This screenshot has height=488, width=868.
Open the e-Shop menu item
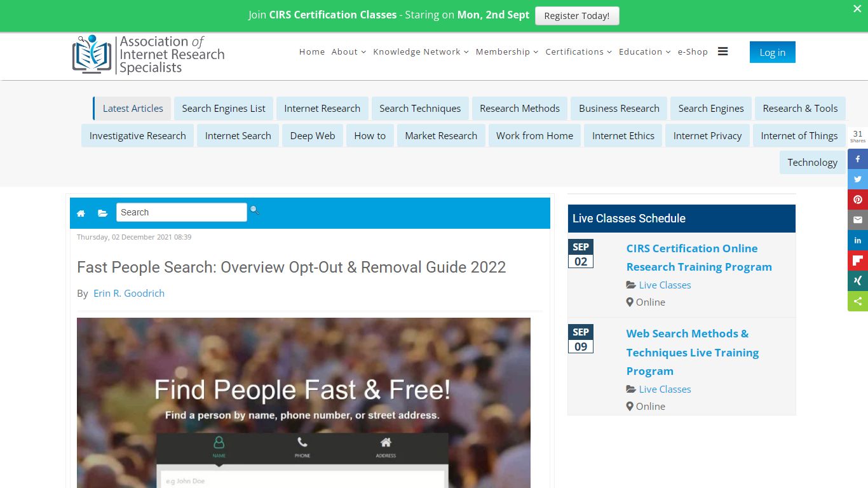[x=693, y=52]
